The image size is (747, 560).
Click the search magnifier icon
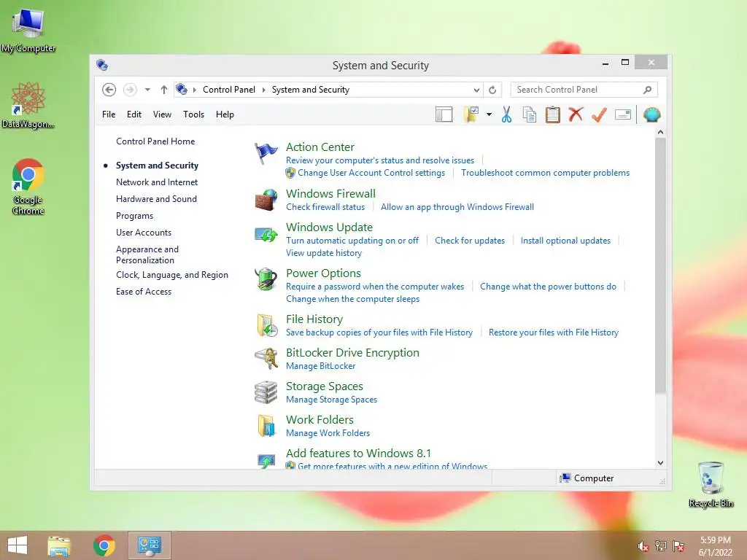(648, 90)
